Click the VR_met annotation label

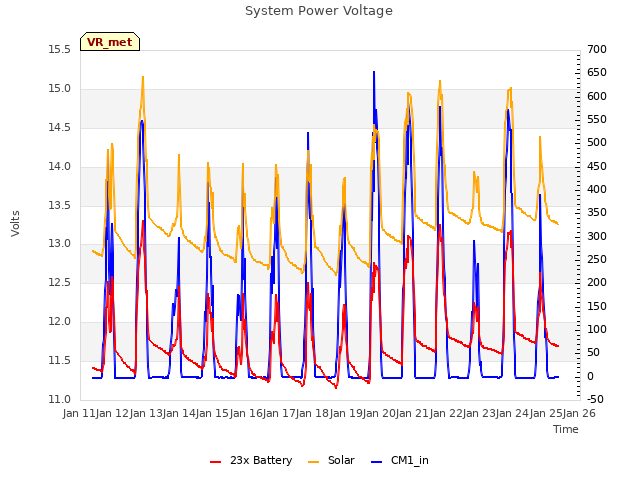coord(110,42)
